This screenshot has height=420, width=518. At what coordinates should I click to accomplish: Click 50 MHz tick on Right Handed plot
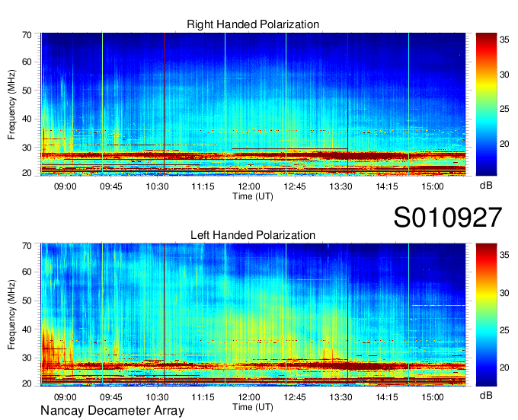[27, 91]
